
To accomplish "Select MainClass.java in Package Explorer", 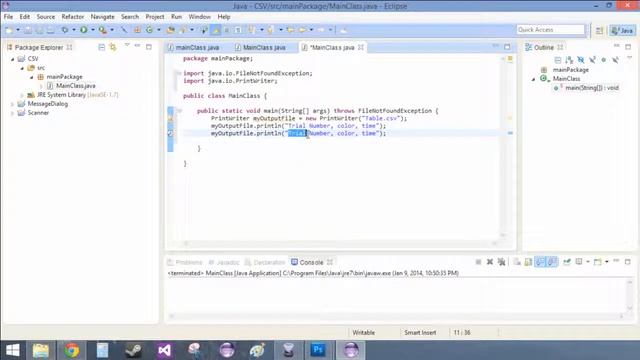I will pyautogui.click(x=76, y=86).
